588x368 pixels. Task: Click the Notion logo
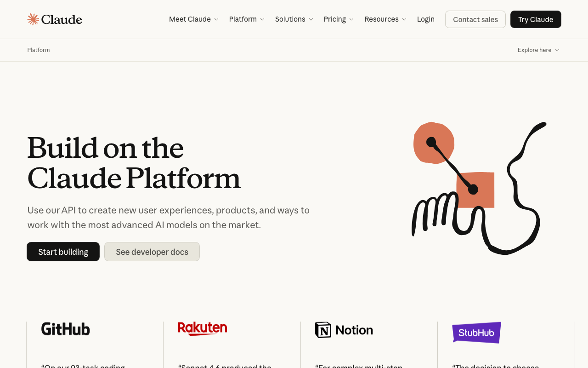pos(344,330)
